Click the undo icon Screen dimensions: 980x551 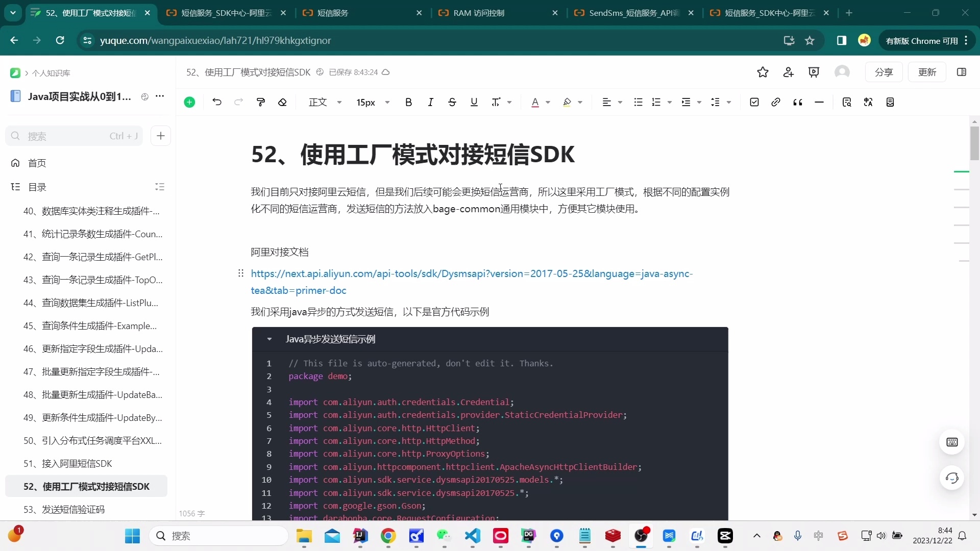coord(217,102)
